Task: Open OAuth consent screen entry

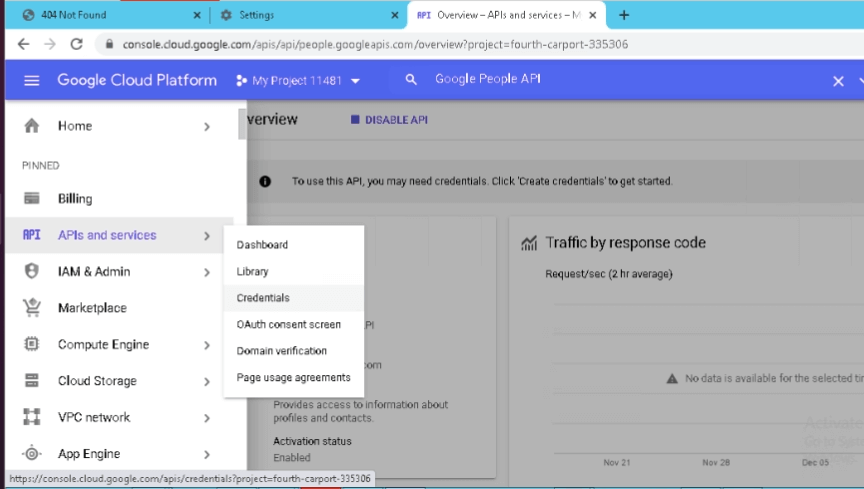Action: (x=294, y=324)
